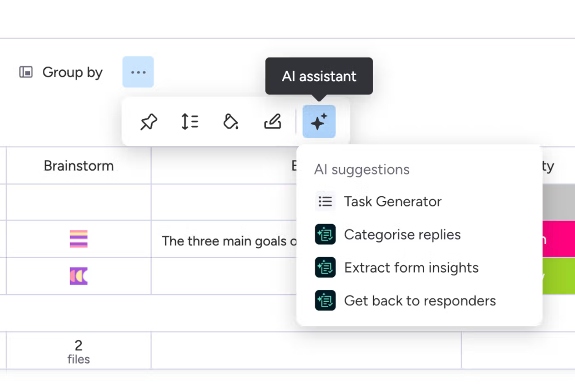575x392 pixels.
Task: Click the green status cell
Action: (559, 276)
